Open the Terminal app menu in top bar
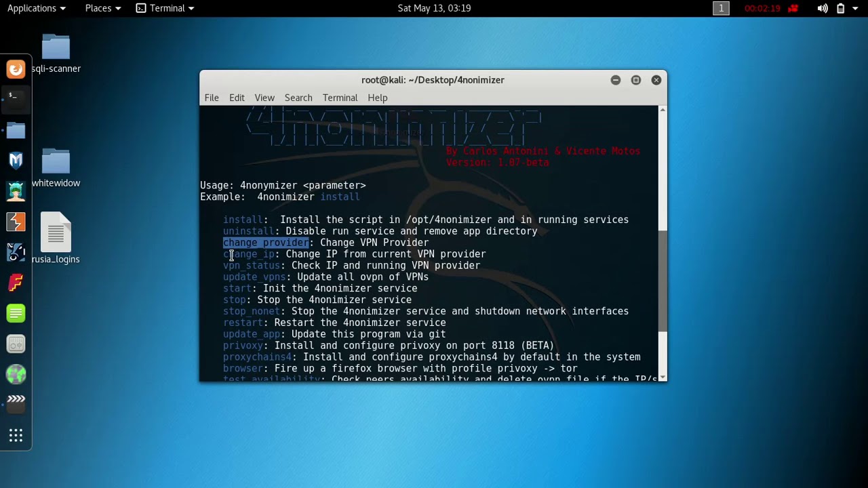868x488 pixels. (x=165, y=8)
